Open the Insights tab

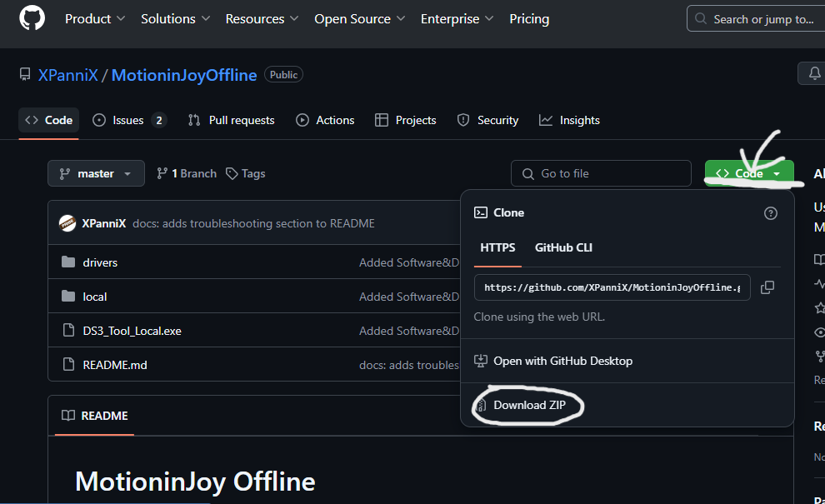569,120
